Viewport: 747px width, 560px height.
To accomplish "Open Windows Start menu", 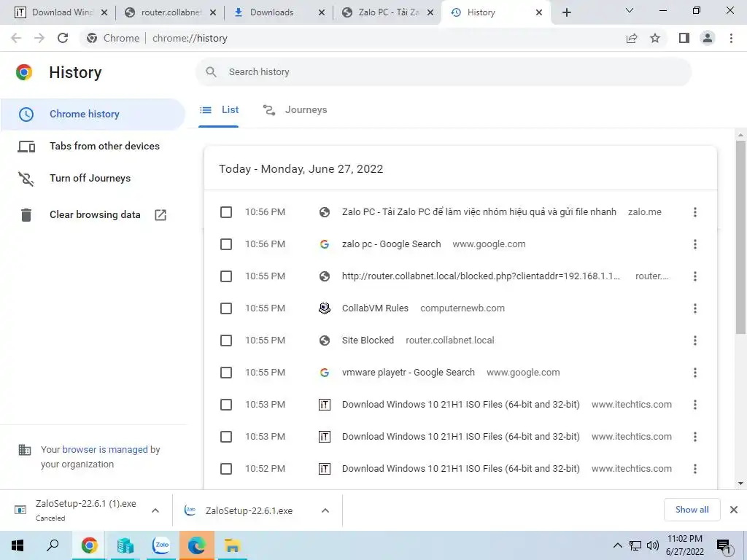I will 18,545.
